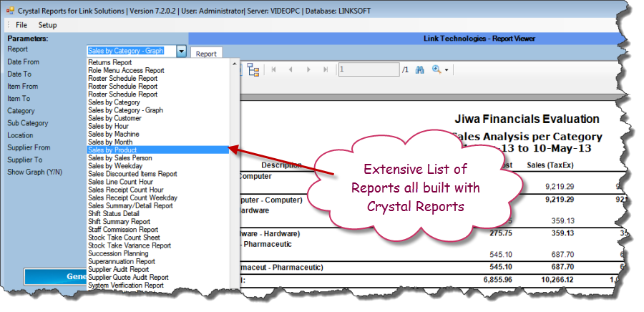Click the Show Graph (Y/N) label

click(35, 172)
